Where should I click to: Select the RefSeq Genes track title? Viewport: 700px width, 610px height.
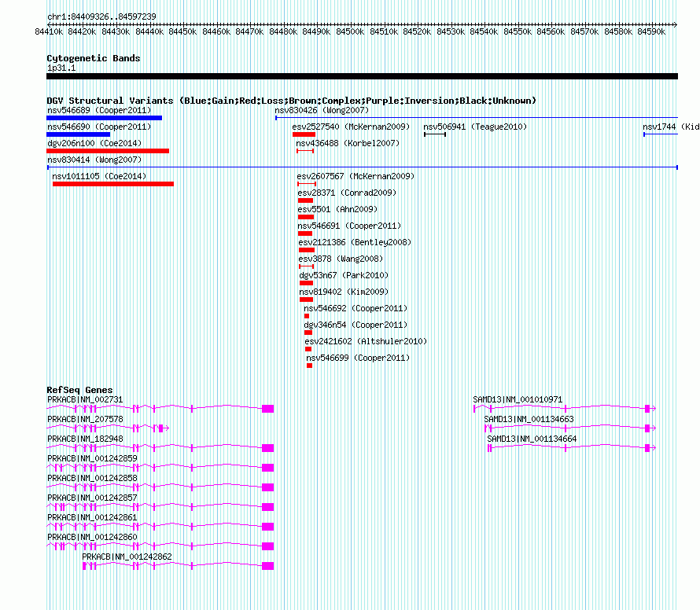(79, 390)
